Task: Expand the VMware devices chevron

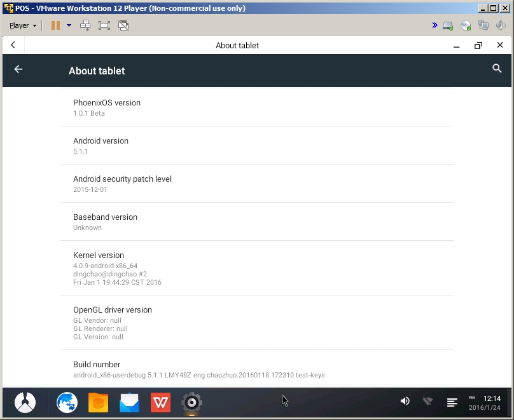Action: click(434, 25)
